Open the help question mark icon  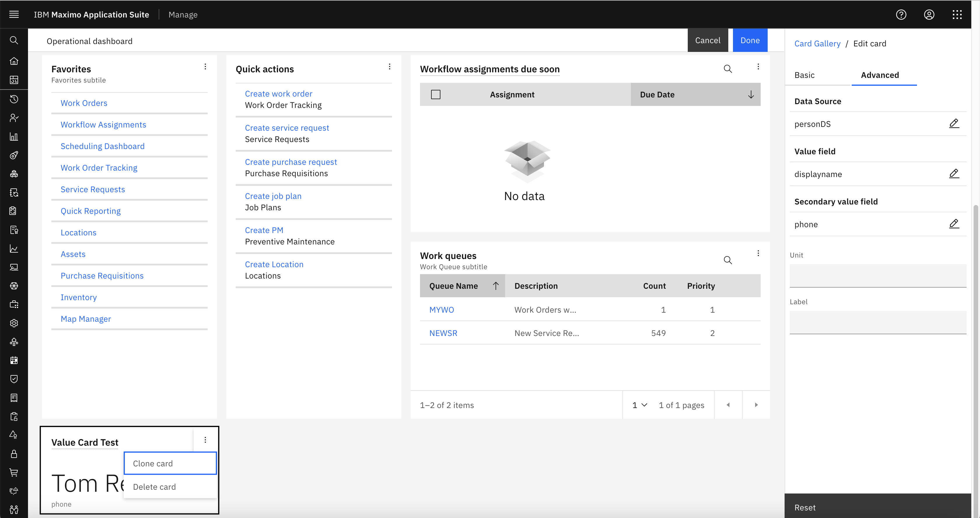[x=901, y=15]
